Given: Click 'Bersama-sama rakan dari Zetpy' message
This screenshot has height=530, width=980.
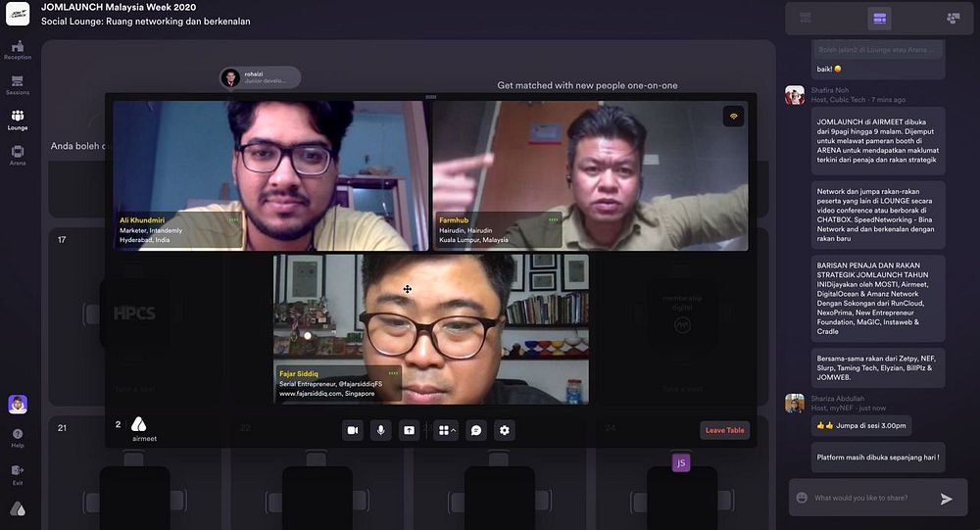Looking at the screenshot, I should pyautogui.click(x=878, y=368).
